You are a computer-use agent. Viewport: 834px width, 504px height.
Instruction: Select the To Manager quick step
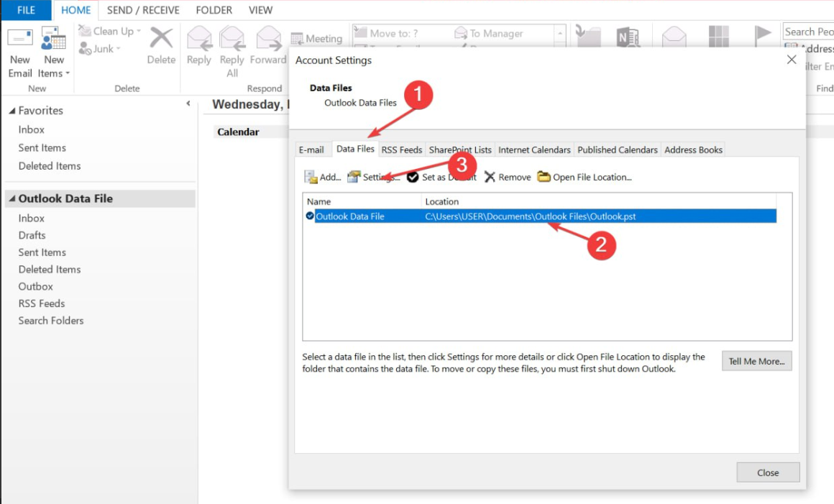(489, 34)
